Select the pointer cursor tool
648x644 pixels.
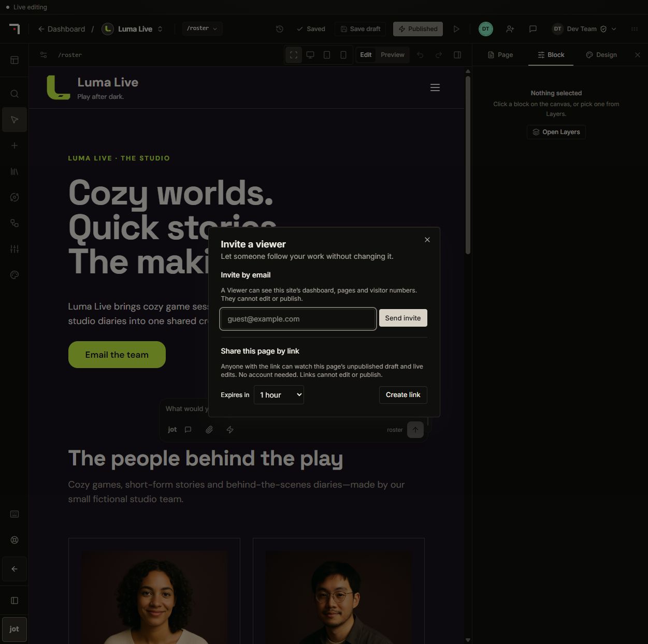click(15, 120)
